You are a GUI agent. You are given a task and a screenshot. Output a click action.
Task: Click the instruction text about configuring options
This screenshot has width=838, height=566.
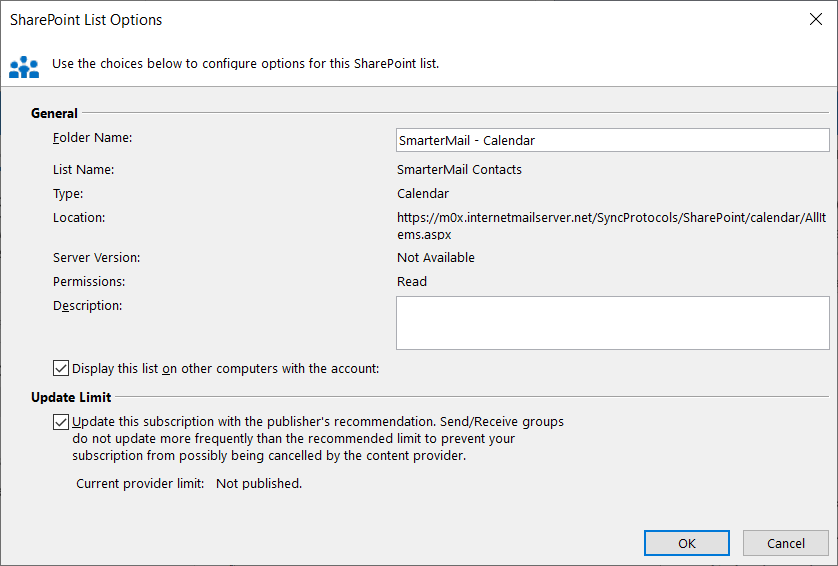tap(245, 64)
